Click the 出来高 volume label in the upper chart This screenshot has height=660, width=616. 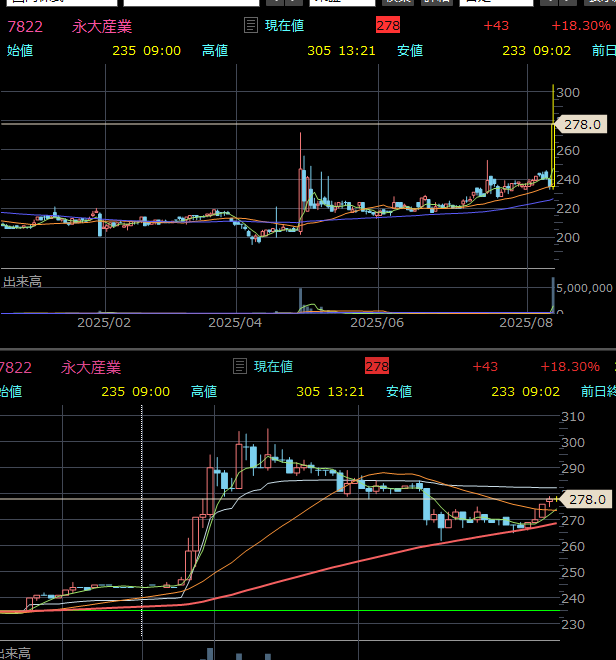tap(22, 282)
